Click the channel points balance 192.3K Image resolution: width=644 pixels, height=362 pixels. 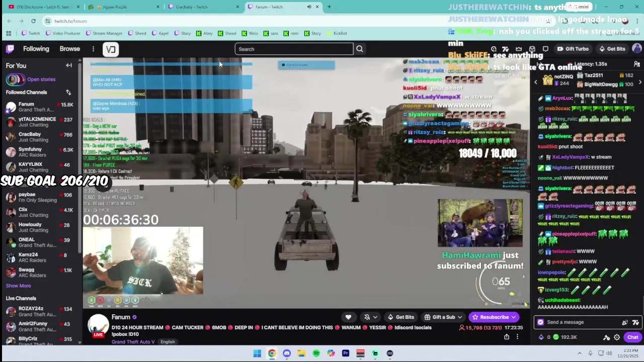tap(565, 337)
